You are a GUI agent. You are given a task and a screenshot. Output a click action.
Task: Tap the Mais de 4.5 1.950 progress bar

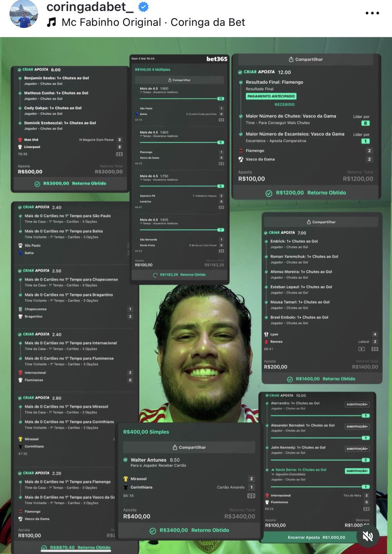coord(182,98)
